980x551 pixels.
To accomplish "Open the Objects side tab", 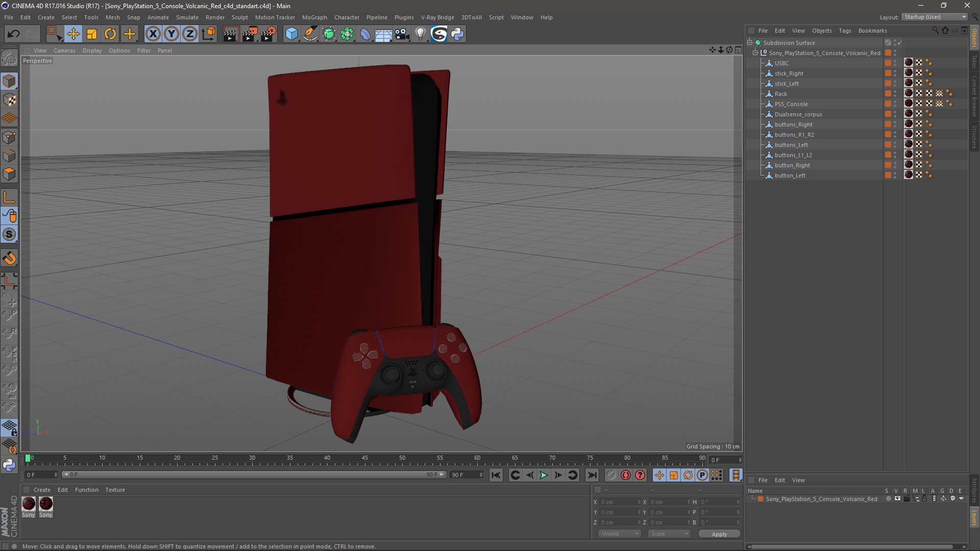I will (974, 38).
